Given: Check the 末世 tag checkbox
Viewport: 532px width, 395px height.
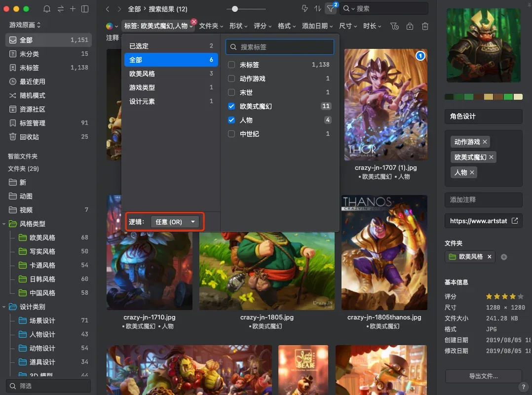Looking at the screenshot, I should click(x=231, y=92).
